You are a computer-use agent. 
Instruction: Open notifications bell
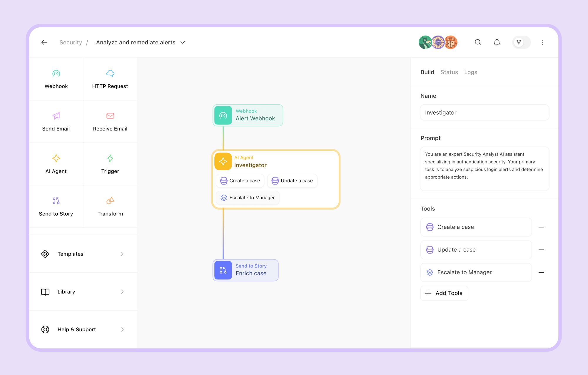click(497, 42)
